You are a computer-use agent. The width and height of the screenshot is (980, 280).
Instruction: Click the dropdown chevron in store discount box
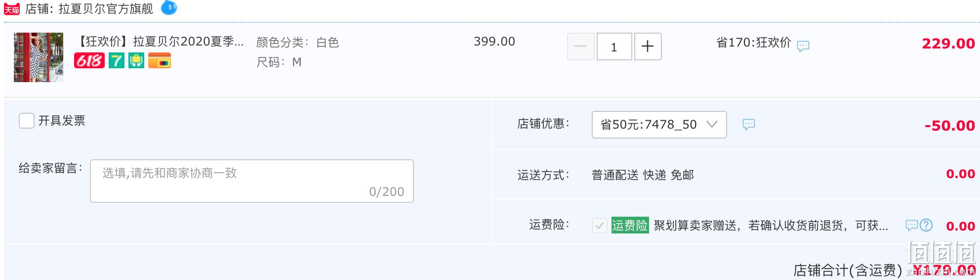pos(712,124)
